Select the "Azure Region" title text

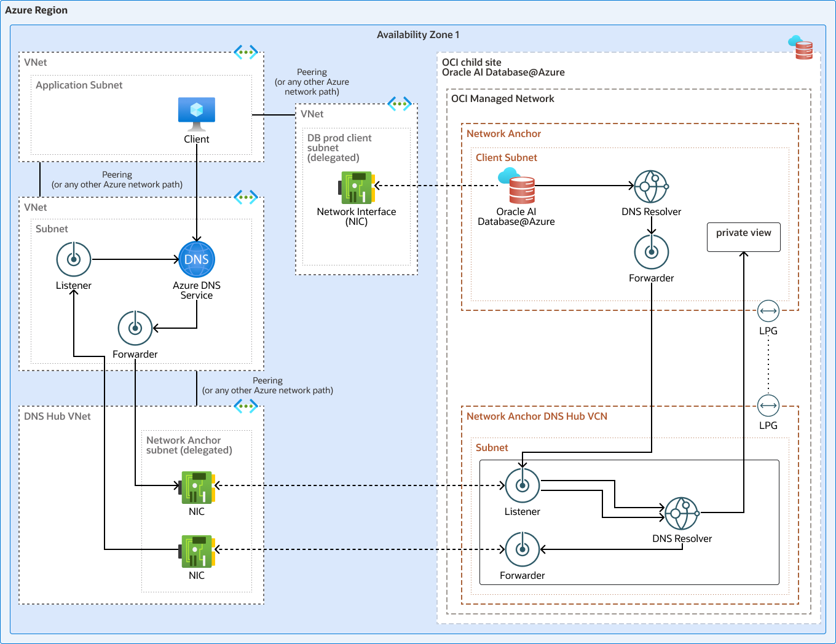click(36, 10)
